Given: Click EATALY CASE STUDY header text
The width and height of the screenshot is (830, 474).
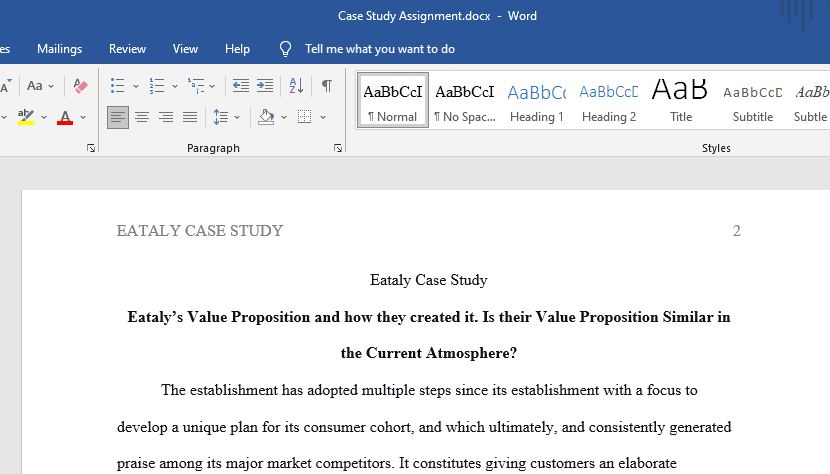Looking at the screenshot, I should (200, 231).
